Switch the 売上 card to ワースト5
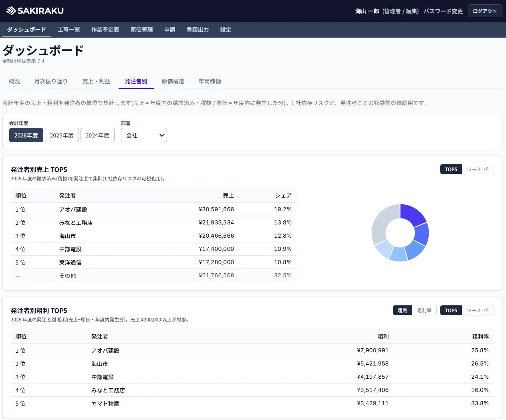Viewport: 506px width, 420px height. 478,170
